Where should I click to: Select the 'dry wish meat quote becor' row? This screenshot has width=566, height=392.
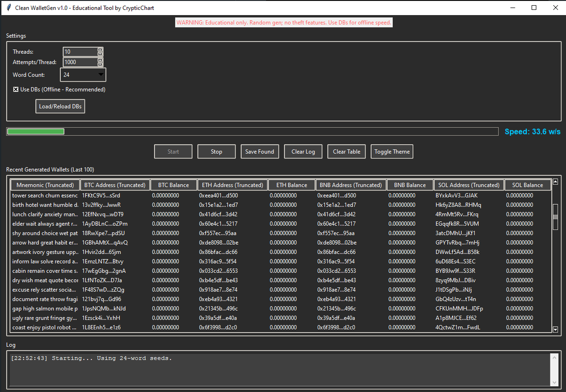[280, 280]
